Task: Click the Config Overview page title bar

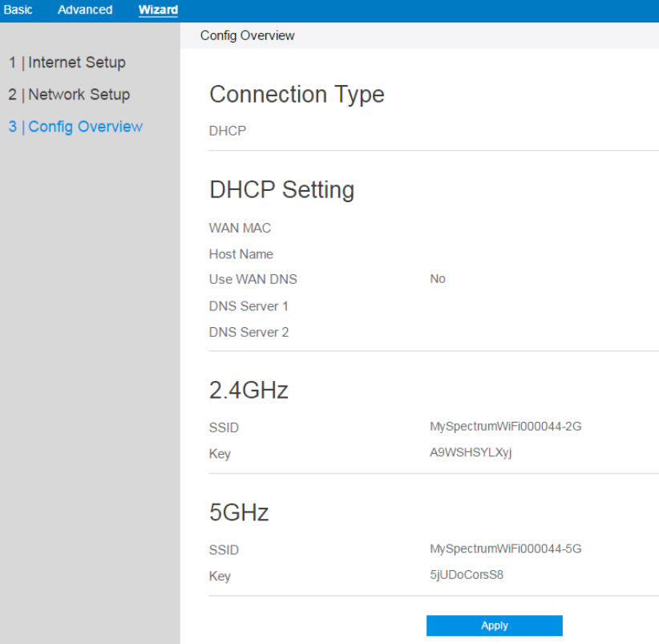Action: click(248, 35)
